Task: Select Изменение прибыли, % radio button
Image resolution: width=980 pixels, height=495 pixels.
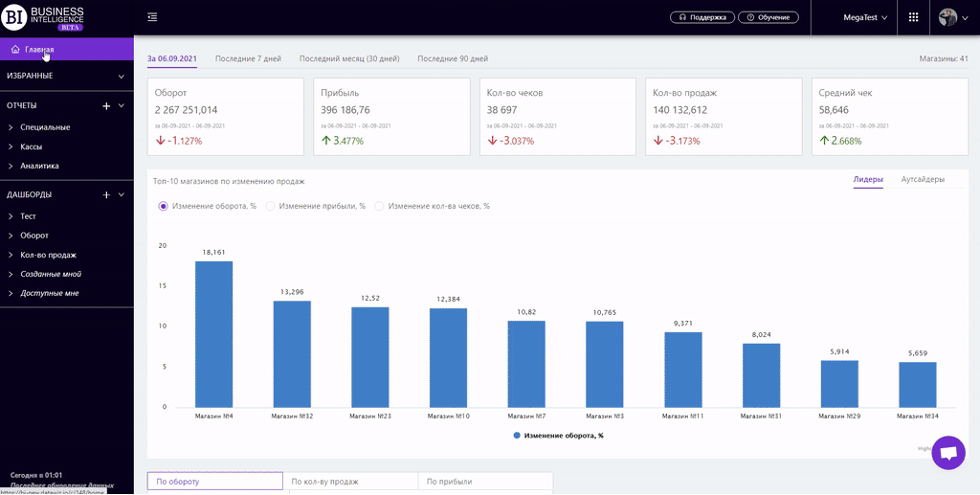Action: [x=270, y=206]
